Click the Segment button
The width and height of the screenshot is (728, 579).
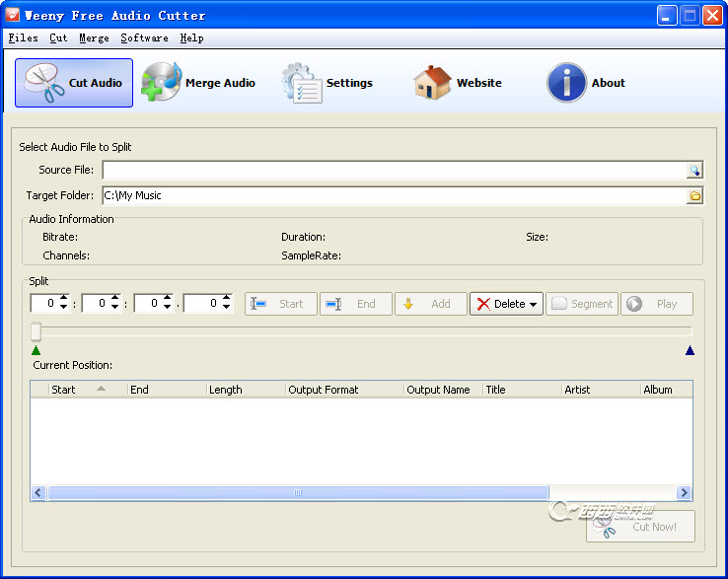582,304
